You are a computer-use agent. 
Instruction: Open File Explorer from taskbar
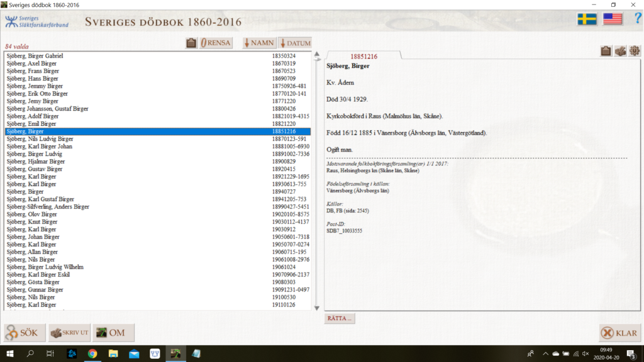coord(113,353)
